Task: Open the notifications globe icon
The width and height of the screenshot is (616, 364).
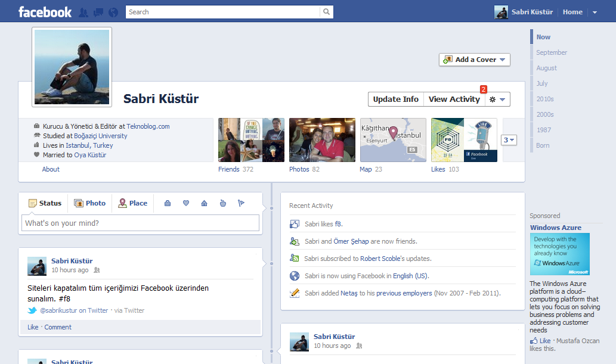Action: tap(113, 13)
